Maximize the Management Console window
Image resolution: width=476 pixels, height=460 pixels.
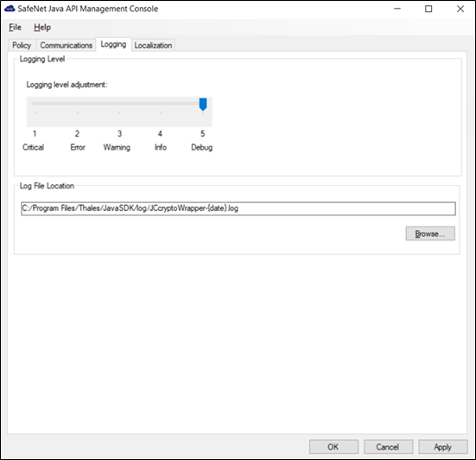pyautogui.click(x=428, y=9)
